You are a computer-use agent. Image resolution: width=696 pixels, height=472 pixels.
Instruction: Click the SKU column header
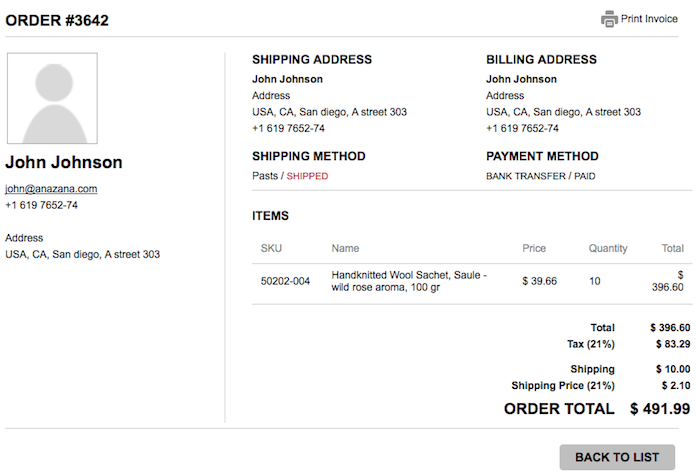tap(271, 248)
